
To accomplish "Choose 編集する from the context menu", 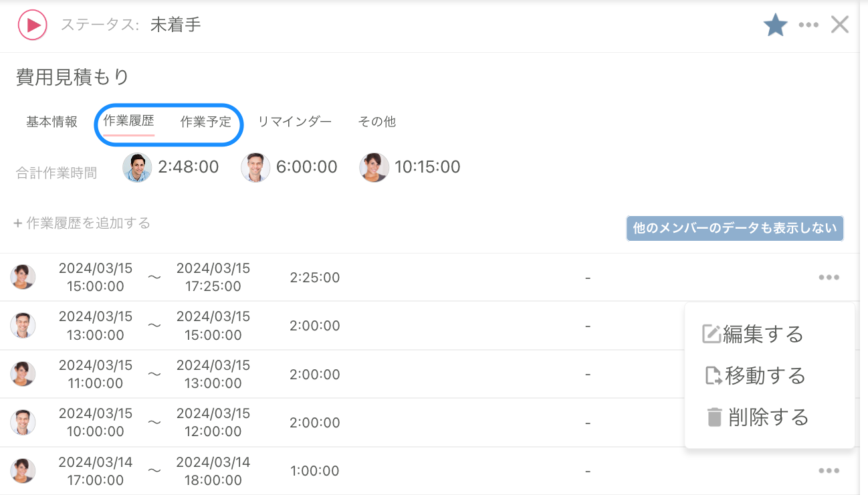I will [x=762, y=334].
